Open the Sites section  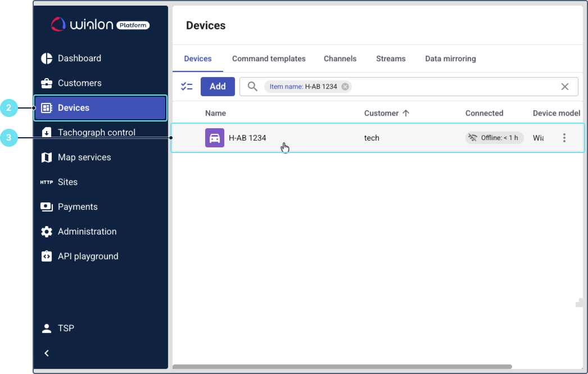point(67,182)
